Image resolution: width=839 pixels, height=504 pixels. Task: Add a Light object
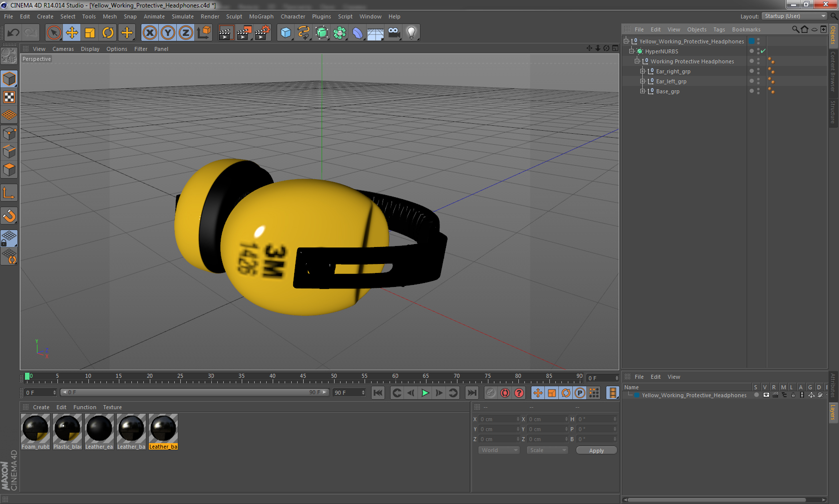(x=412, y=33)
